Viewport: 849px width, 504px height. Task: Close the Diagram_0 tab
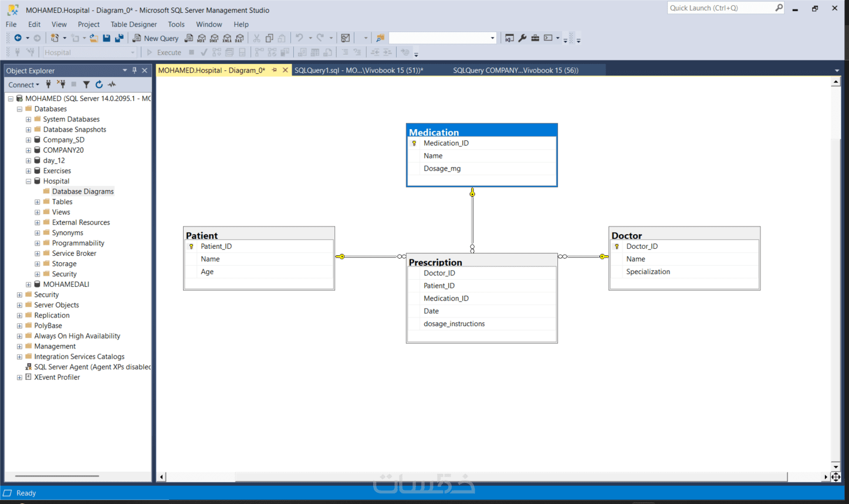click(286, 70)
